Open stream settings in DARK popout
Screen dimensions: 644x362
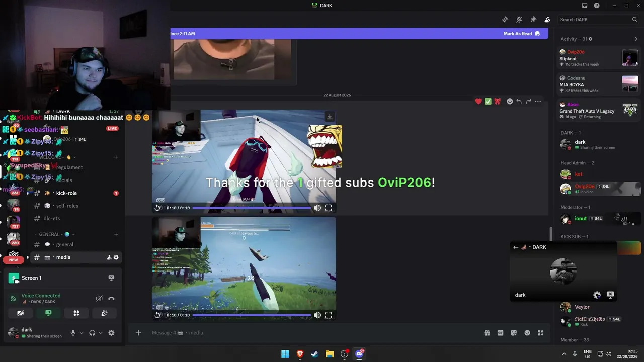click(x=597, y=295)
